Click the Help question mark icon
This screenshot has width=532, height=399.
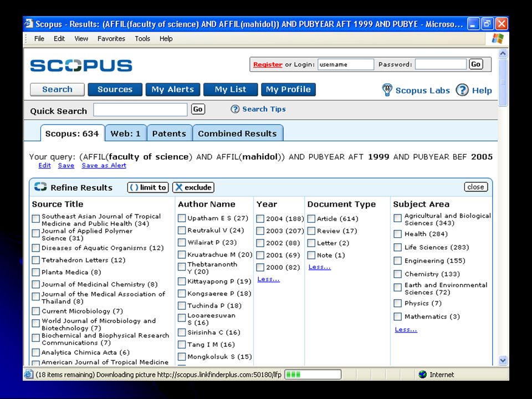pos(462,90)
